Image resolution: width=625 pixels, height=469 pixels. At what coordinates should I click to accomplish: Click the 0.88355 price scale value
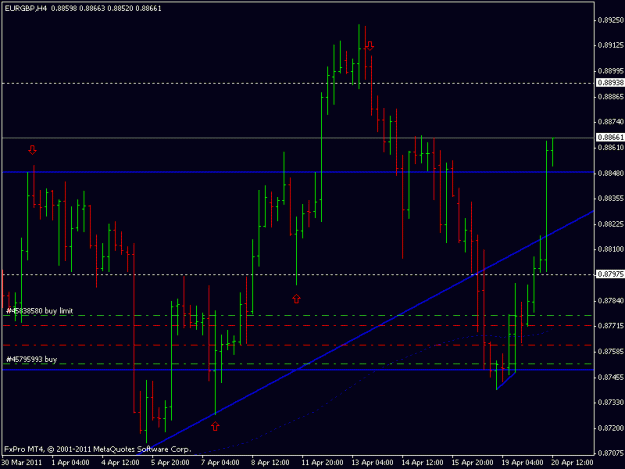[611, 198]
